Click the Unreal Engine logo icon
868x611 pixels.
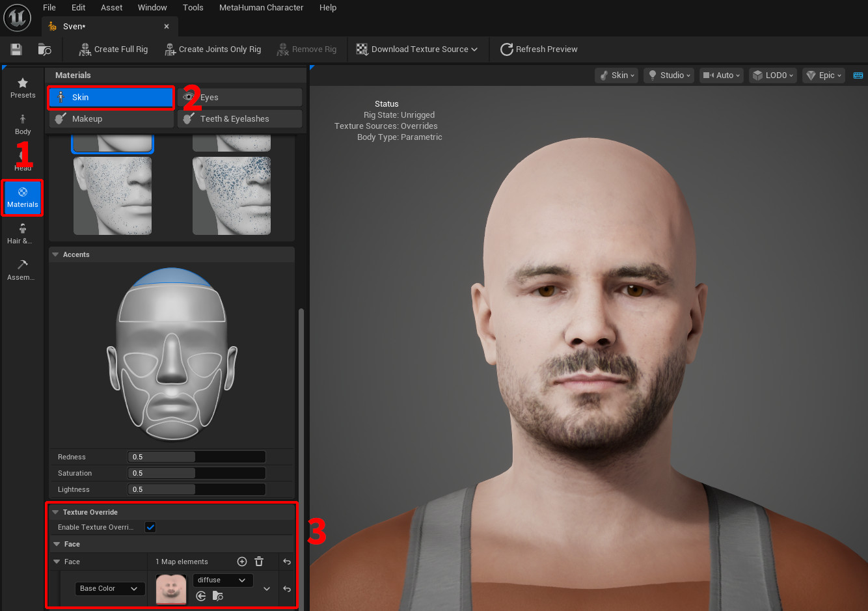pyautogui.click(x=18, y=18)
